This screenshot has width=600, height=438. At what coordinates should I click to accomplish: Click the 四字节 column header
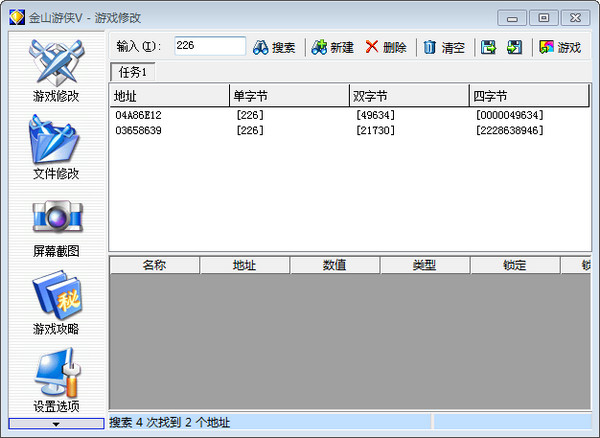point(529,96)
